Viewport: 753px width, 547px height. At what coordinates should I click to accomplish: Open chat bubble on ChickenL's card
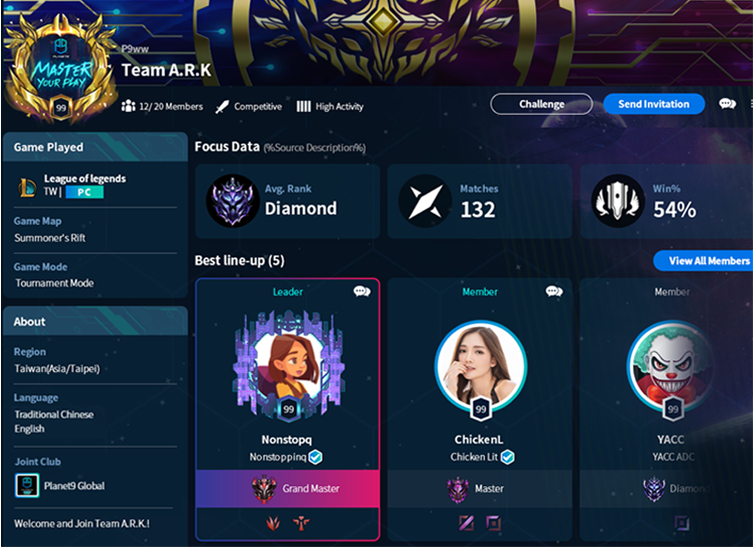click(x=554, y=292)
